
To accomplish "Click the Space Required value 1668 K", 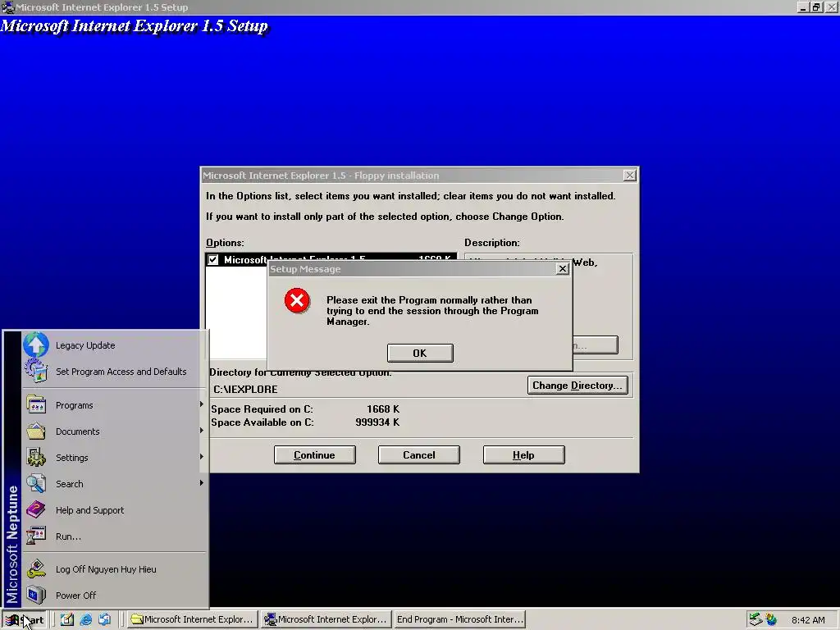I will point(383,409).
